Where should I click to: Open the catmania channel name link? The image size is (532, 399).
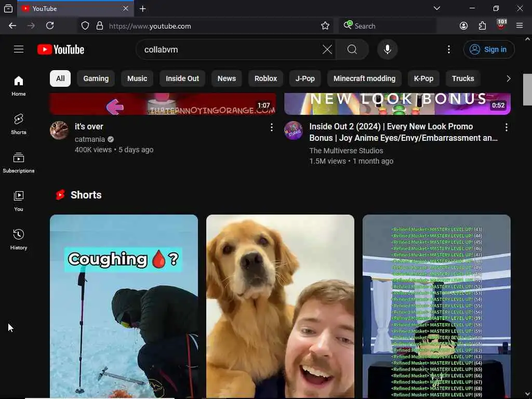(x=90, y=139)
